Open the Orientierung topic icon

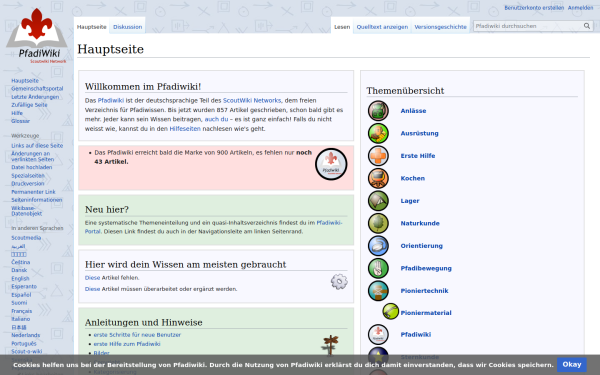378,246
